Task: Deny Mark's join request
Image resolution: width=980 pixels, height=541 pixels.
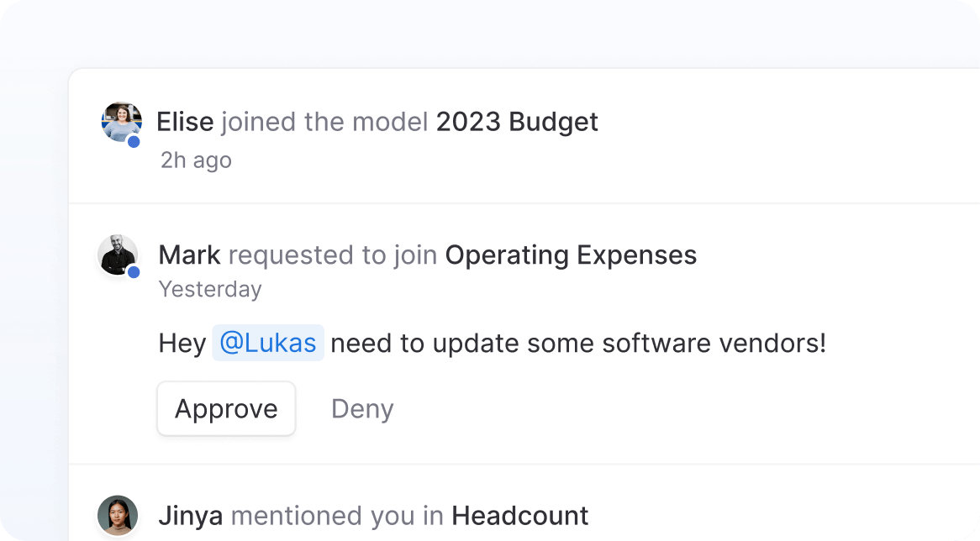Action: pyautogui.click(x=362, y=409)
